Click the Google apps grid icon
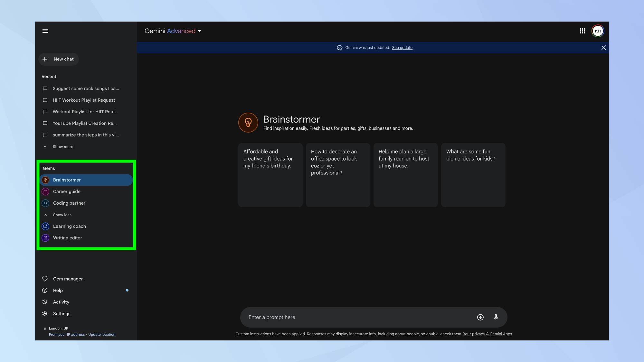 [x=582, y=32]
